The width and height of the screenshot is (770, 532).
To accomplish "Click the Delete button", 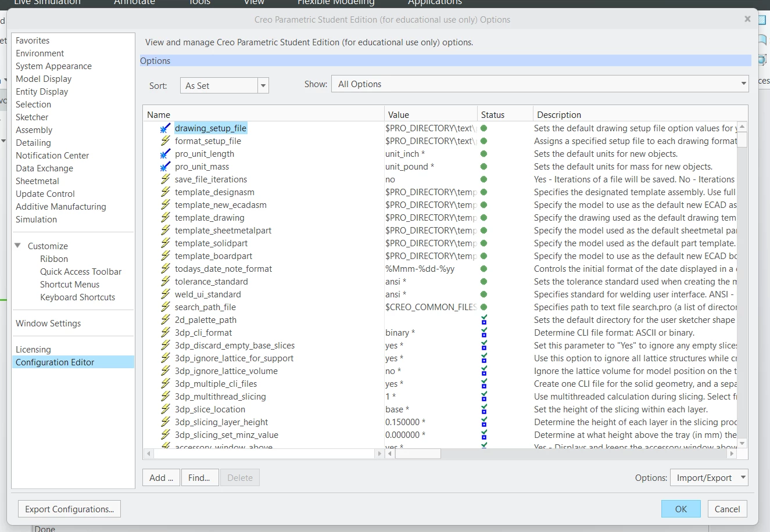I will click(x=240, y=478).
